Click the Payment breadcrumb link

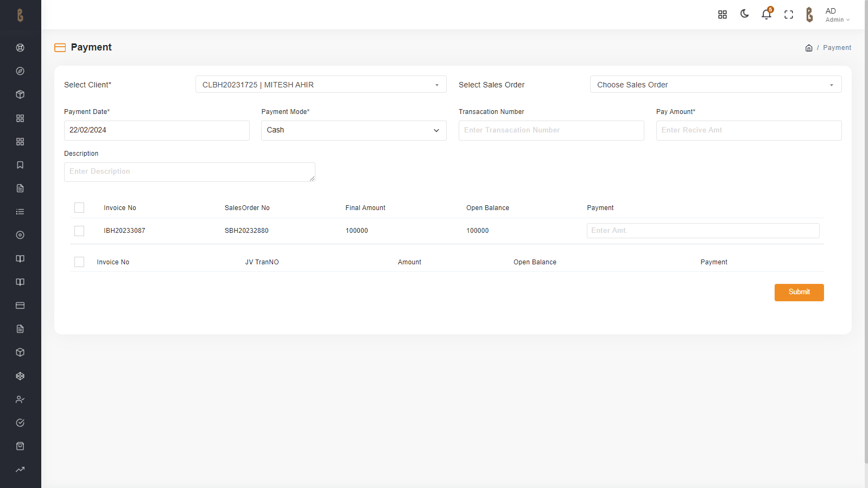[x=837, y=48]
